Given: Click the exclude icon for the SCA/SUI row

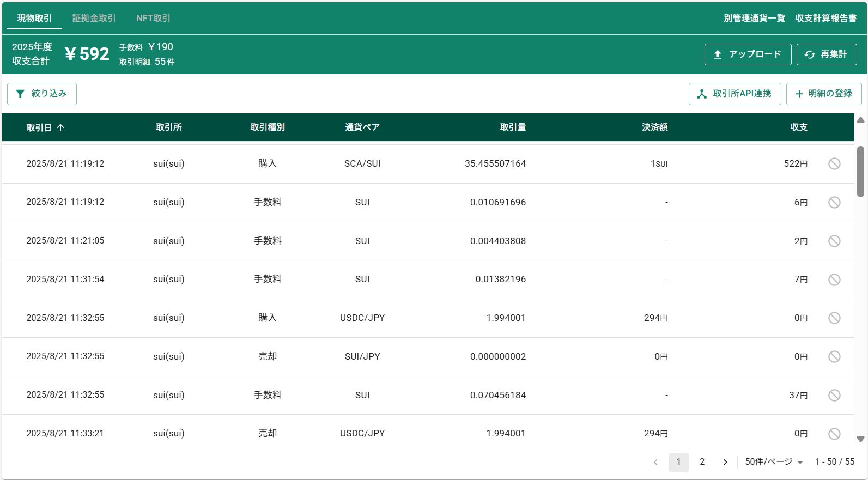Looking at the screenshot, I should [x=834, y=164].
